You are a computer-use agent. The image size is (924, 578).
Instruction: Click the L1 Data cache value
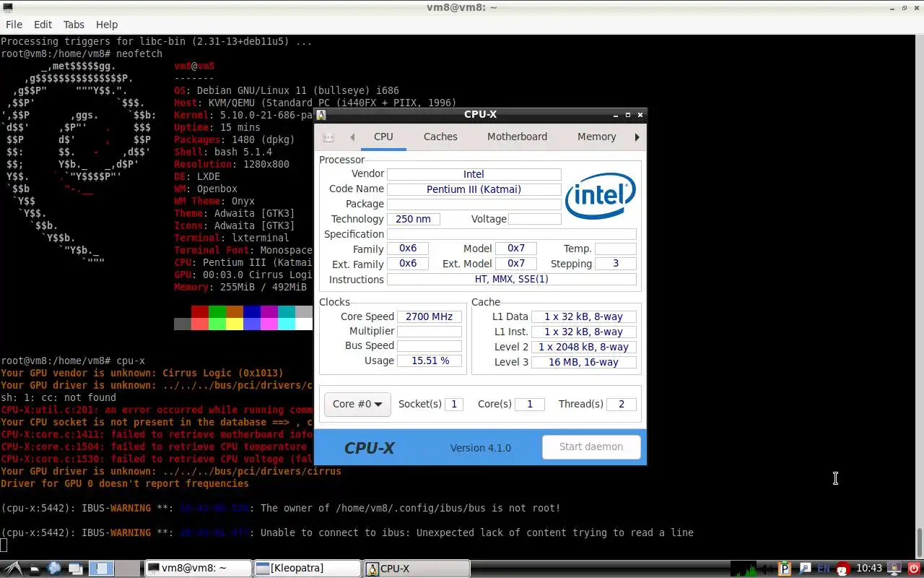[x=583, y=316]
